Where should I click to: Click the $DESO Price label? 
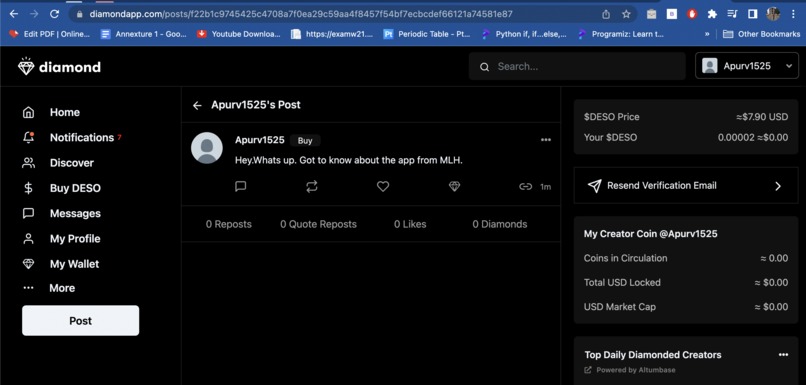coord(612,117)
